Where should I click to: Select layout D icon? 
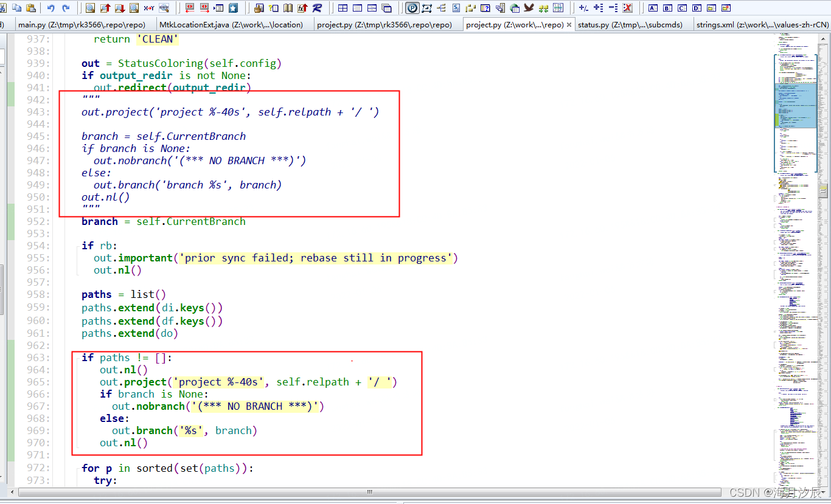697,8
